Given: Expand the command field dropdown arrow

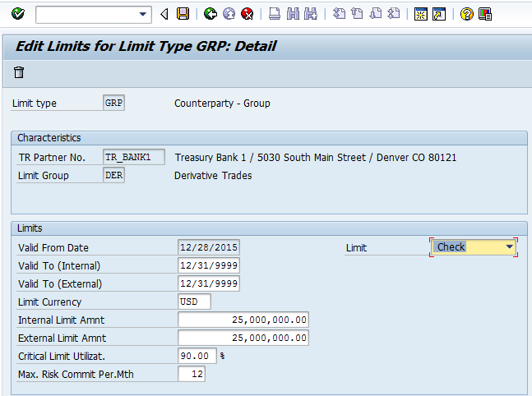Looking at the screenshot, I should (144, 14).
